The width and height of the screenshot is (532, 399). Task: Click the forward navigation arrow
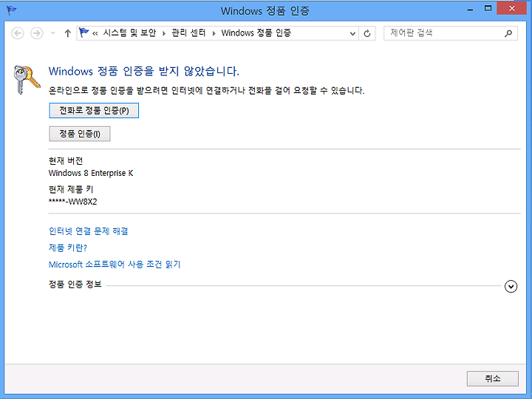(37, 33)
